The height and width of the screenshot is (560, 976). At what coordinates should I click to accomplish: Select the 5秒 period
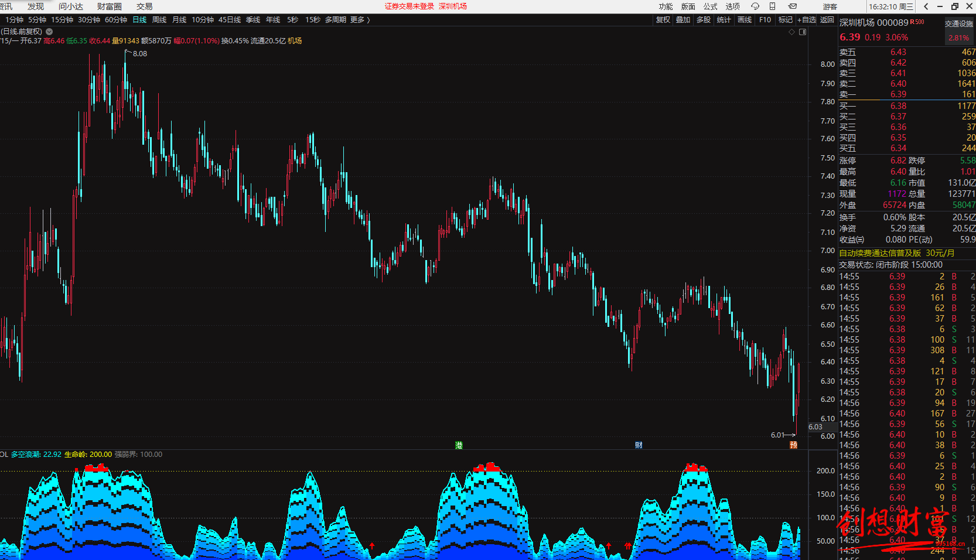pyautogui.click(x=292, y=20)
